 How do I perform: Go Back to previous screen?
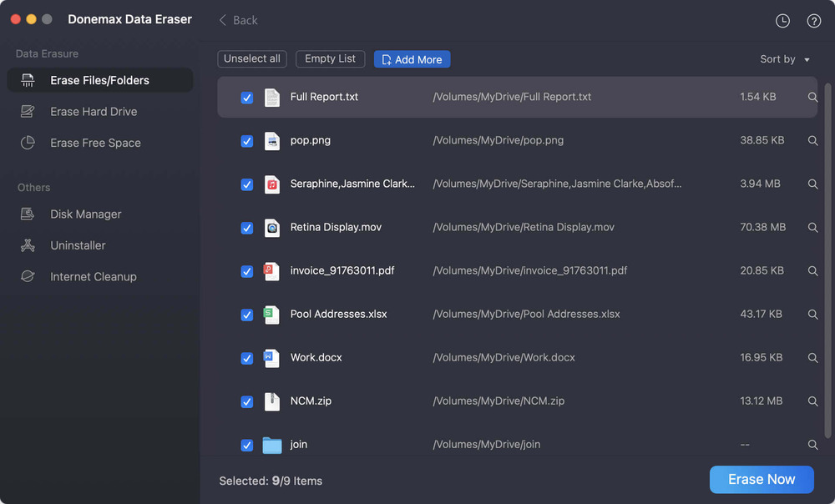(238, 20)
